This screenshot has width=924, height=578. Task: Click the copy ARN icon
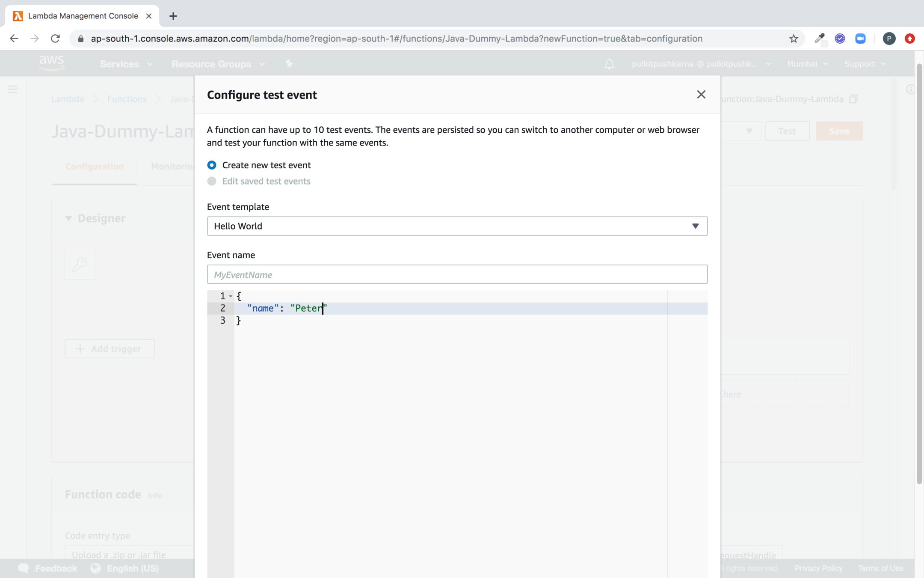coord(853,99)
